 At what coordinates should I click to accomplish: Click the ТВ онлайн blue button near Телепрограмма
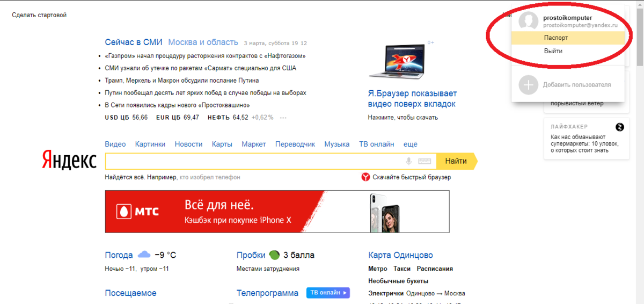click(328, 293)
